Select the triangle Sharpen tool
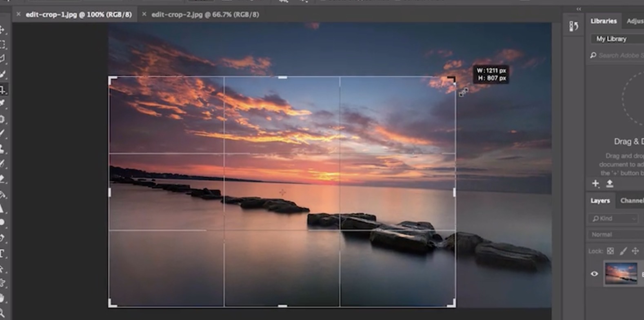The width and height of the screenshot is (644, 320). pos(2,209)
